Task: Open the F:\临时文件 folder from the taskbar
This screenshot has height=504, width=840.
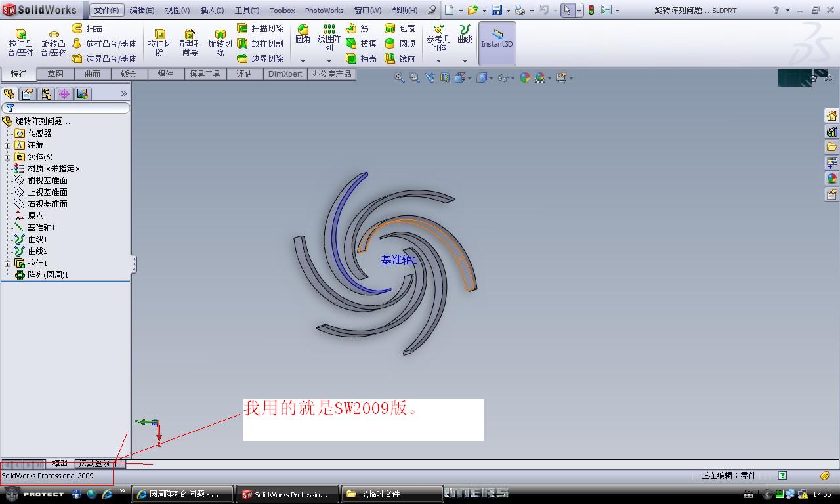Action: click(392, 494)
